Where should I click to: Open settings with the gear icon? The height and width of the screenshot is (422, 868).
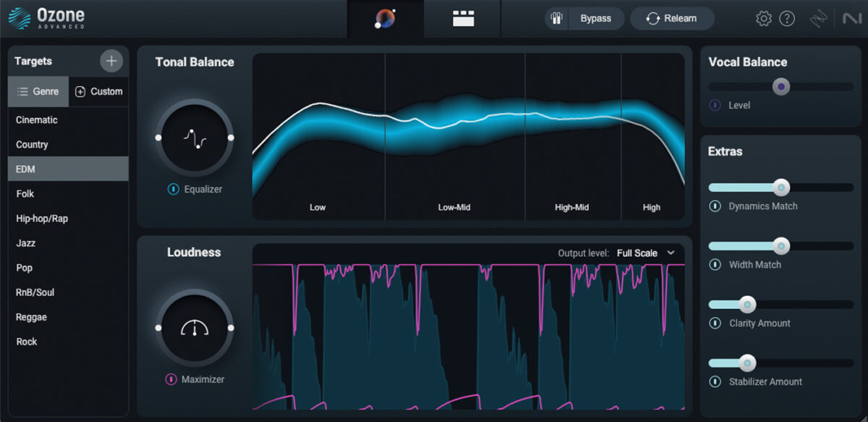tap(764, 19)
